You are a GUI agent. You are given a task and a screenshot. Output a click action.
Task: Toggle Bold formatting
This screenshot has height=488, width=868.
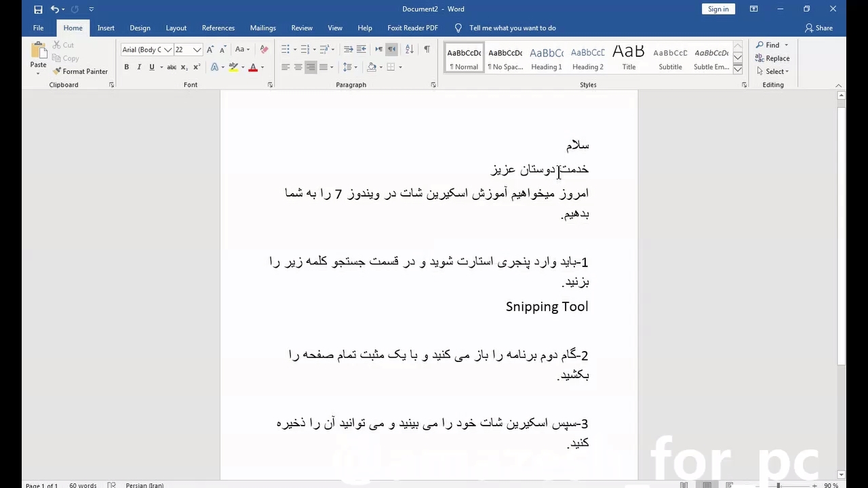pos(126,67)
